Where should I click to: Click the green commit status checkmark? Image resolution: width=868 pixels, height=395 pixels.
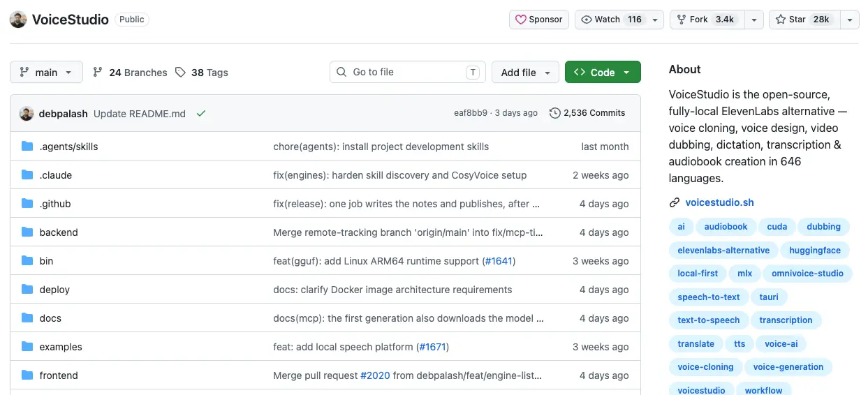tap(201, 113)
